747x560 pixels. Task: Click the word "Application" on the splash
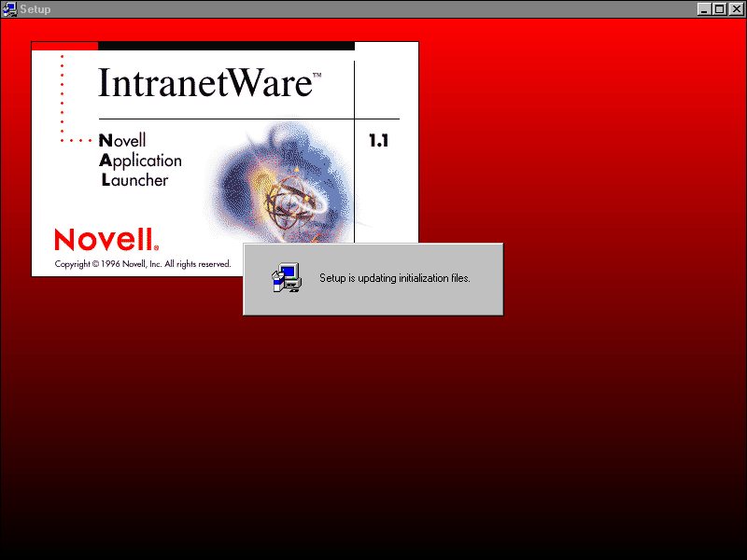coord(141,161)
